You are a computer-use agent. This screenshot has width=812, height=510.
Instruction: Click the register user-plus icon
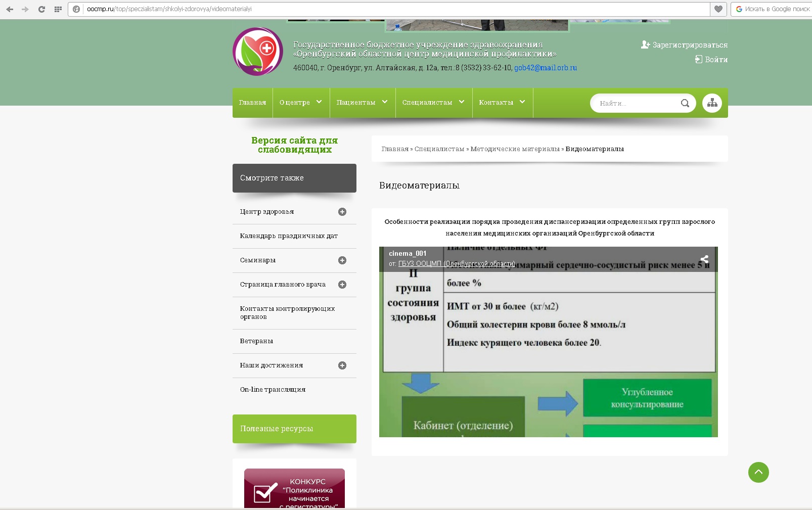[645, 44]
